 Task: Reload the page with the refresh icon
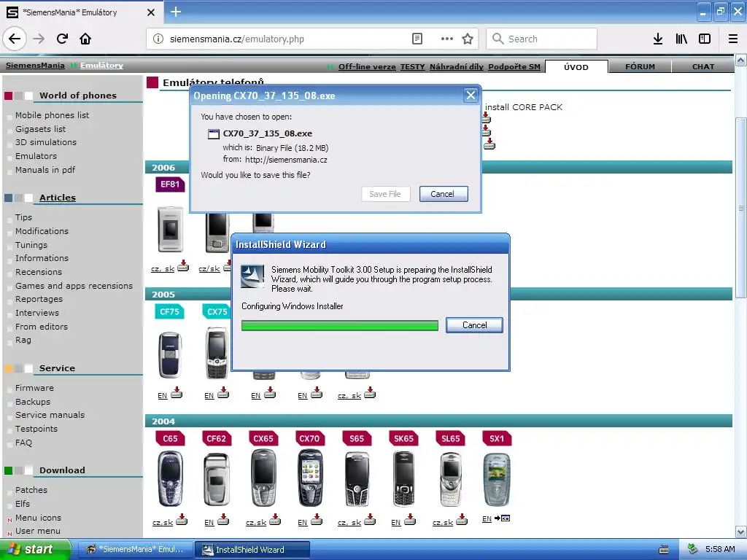coord(62,39)
